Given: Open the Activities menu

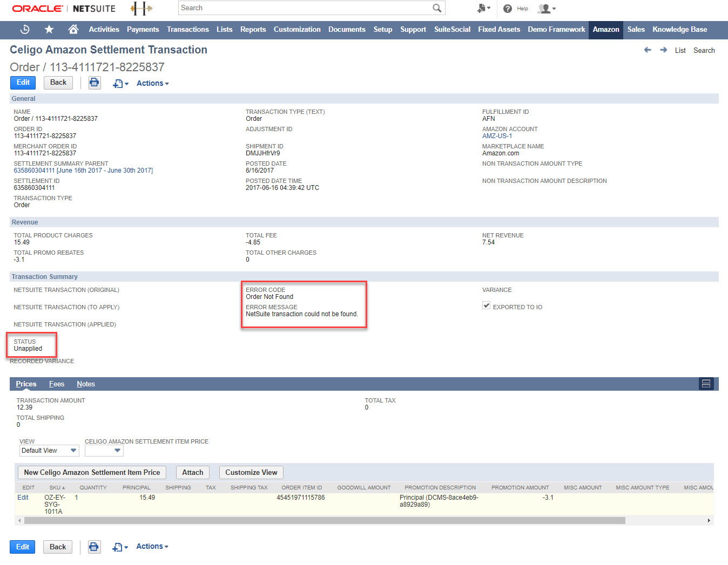Looking at the screenshot, I should tap(104, 29).
